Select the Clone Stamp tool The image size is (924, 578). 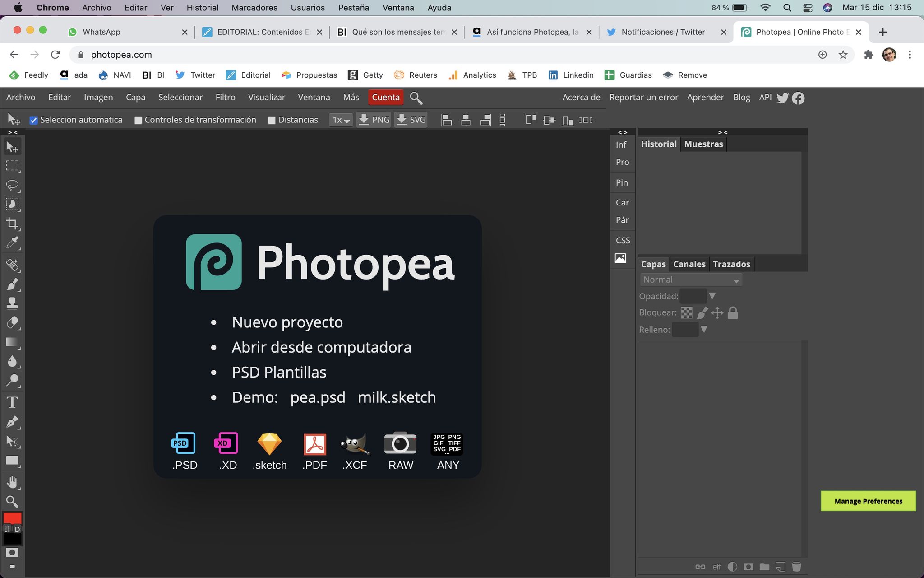coord(12,302)
